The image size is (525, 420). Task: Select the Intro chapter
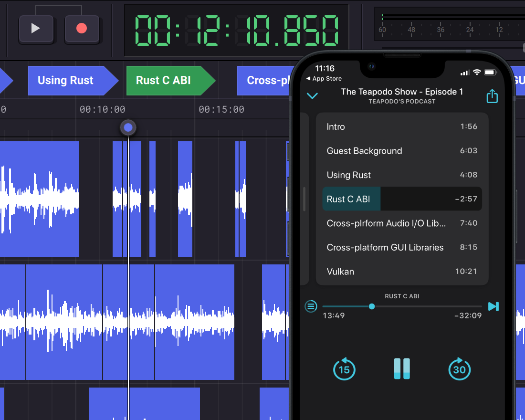[x=402, y=126]
